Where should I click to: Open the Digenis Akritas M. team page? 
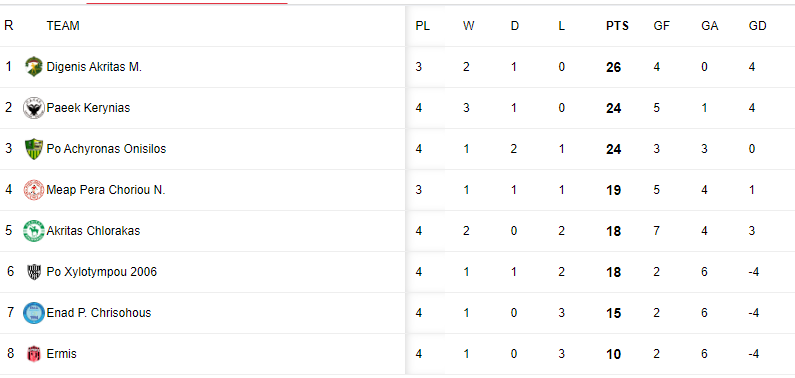94,67
